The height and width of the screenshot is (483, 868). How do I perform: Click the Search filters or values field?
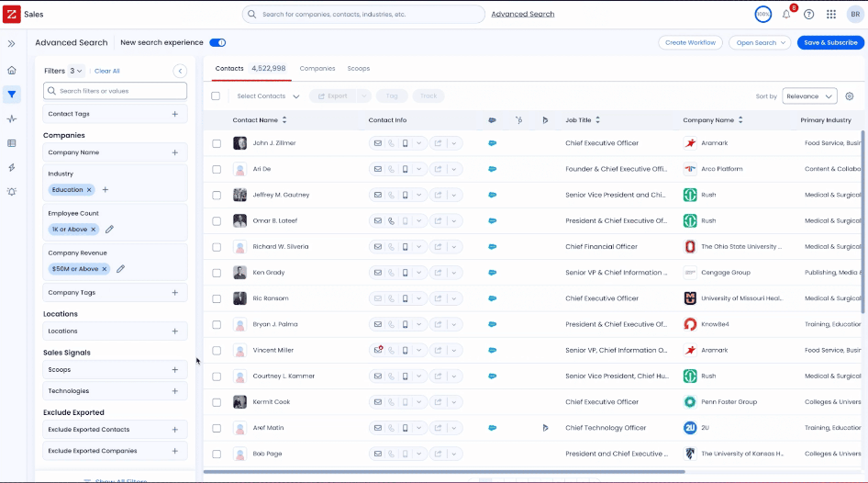[115, 91]
